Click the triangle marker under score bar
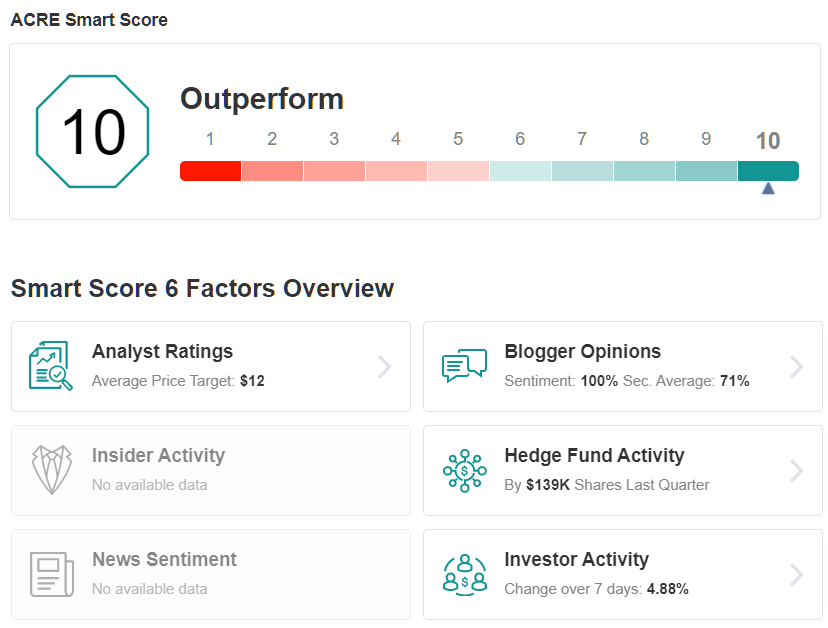This screenshot has height=628, width=828. click(x=768, y=188)
